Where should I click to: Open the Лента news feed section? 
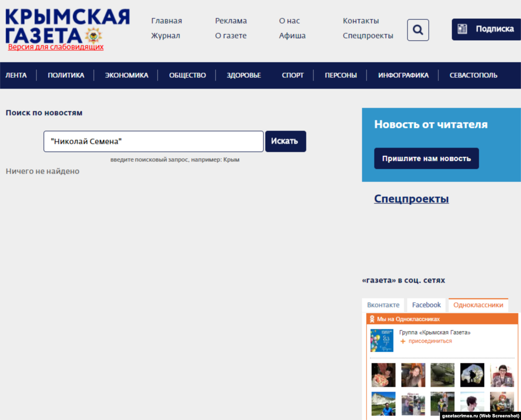[x=16, y=75]
